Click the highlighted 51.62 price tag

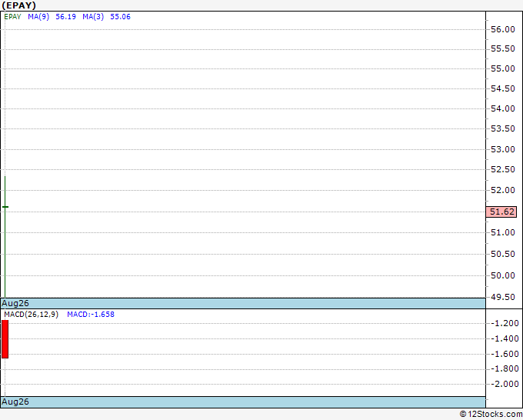point(501,212)
